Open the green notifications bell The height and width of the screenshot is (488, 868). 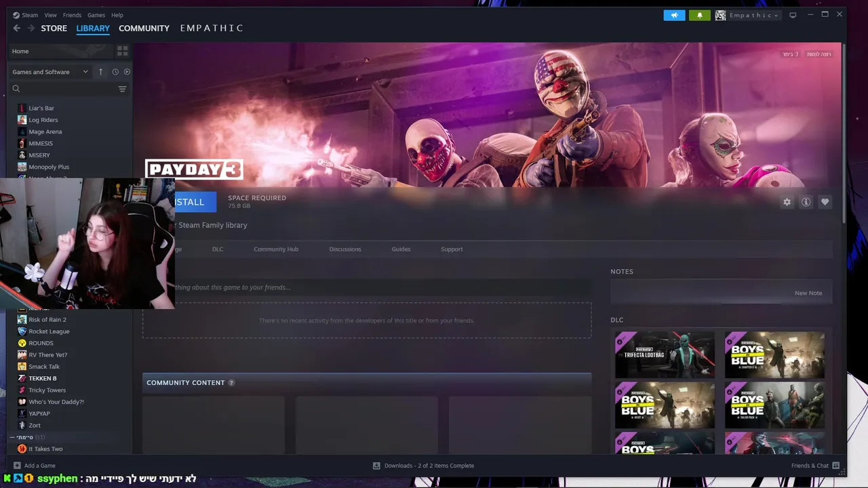pos(699,15)
